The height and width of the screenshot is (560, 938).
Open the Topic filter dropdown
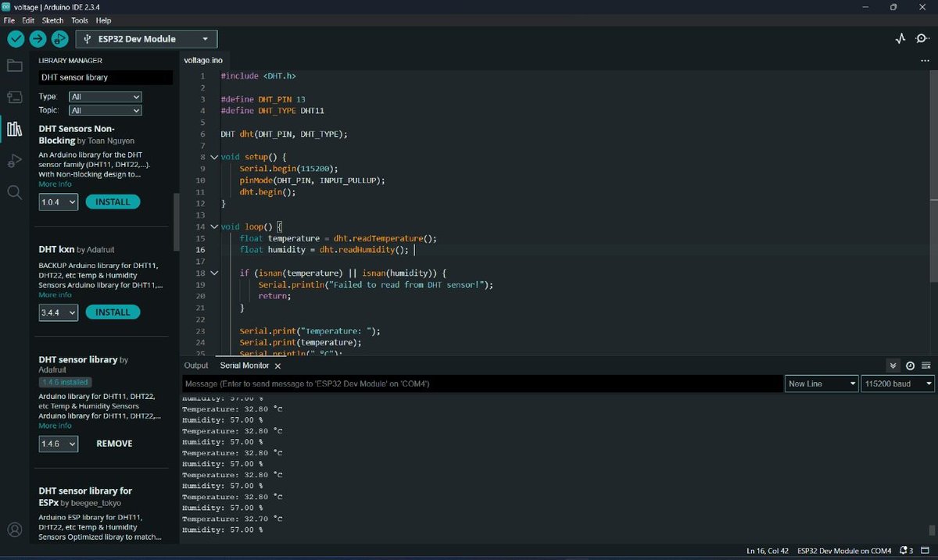pyautogui.click(x=106, y=111)
